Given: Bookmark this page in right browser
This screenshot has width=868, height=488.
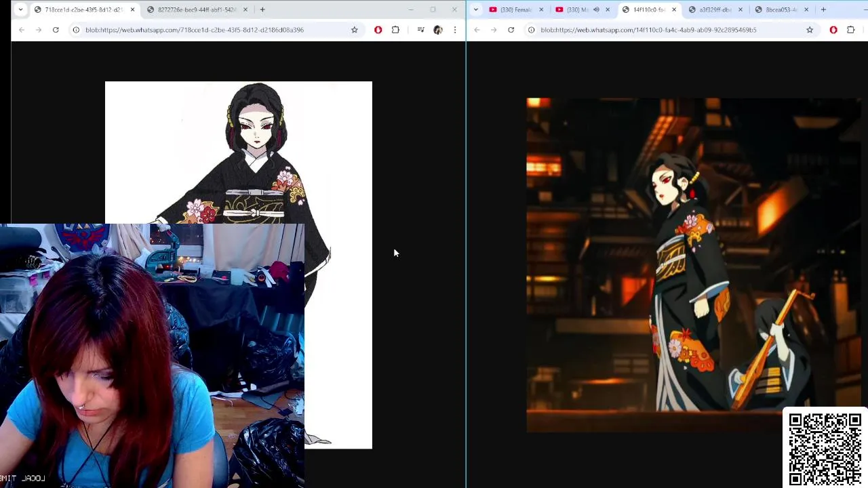Looking at the screenshot, I should pos(810,30).
